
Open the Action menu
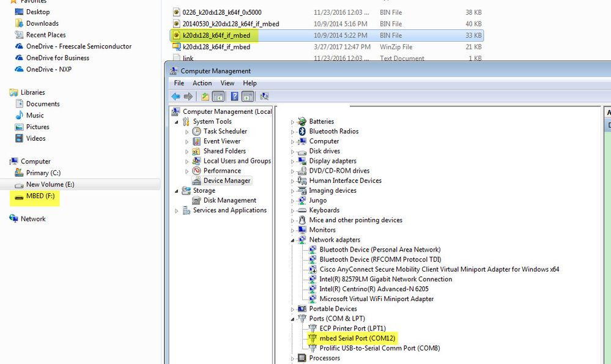202,83
